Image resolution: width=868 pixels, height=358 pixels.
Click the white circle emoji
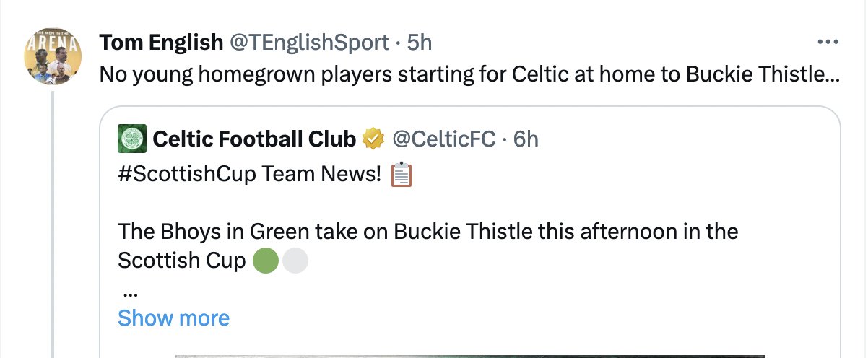[x=295, y=261]
